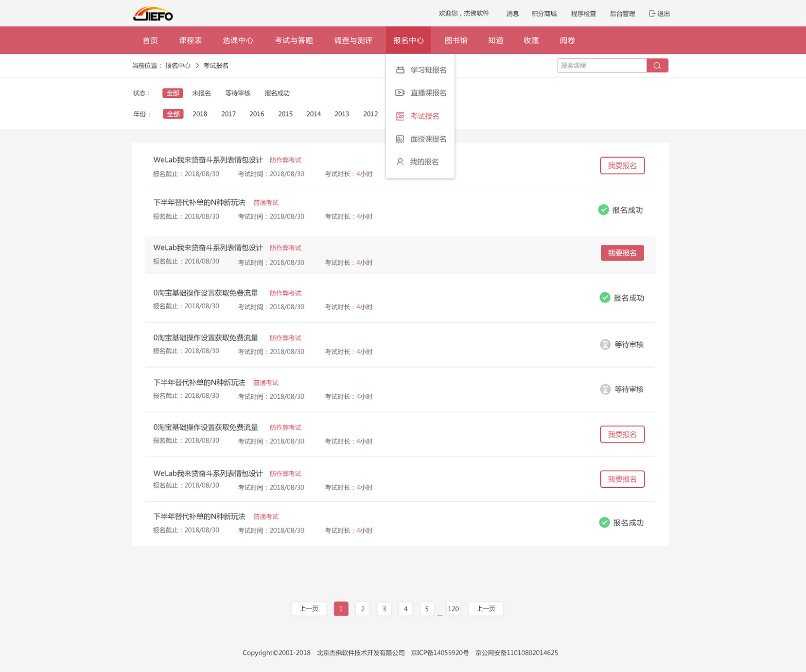Screen dimensions: 806x672
Task: Click the filled red 我要报名 button
Action: point(622,253)
